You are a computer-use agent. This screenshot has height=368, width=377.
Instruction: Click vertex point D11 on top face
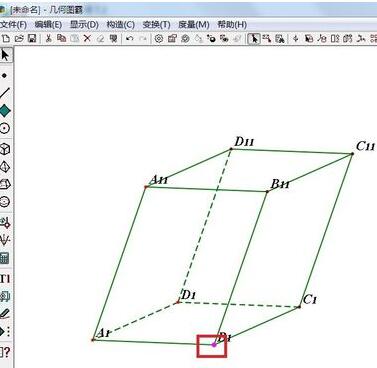tap(231, 149)
